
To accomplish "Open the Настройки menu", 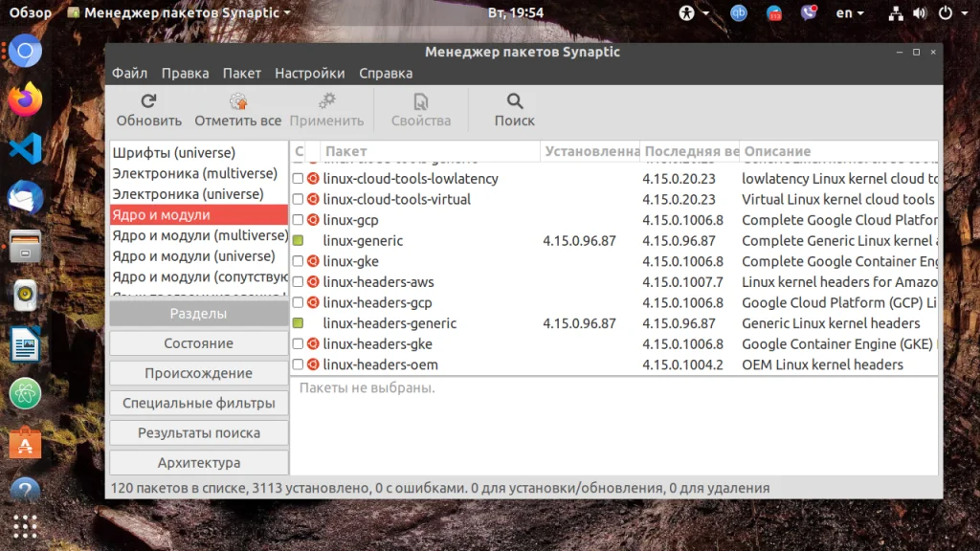I will pyautogui.click(x=309, y=73).
